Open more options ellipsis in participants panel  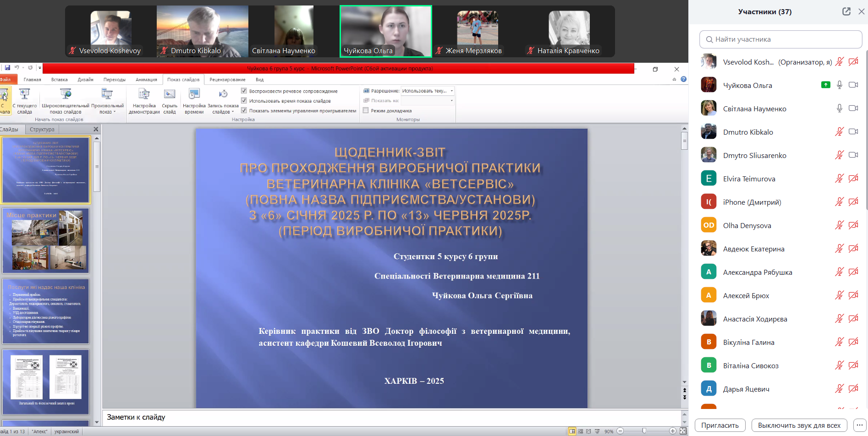[x=859, y=425]
